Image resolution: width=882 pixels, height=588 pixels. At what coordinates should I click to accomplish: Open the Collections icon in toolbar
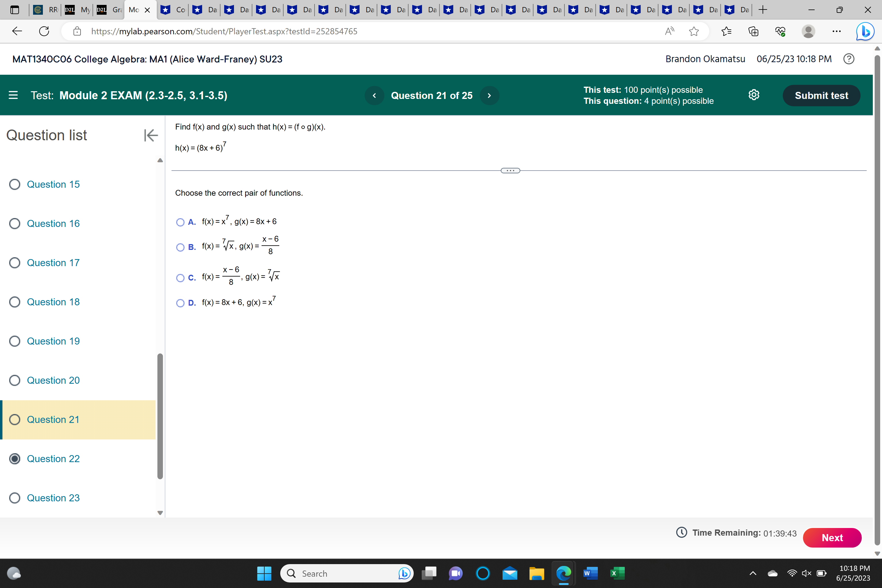(x=753, y=32)
